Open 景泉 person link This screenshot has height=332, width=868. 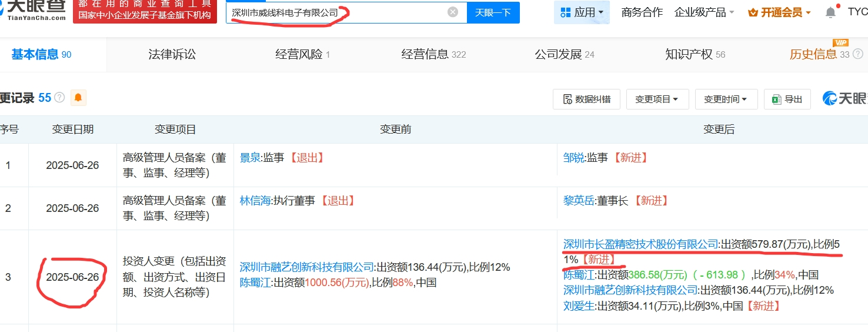(x=250, y=158)
